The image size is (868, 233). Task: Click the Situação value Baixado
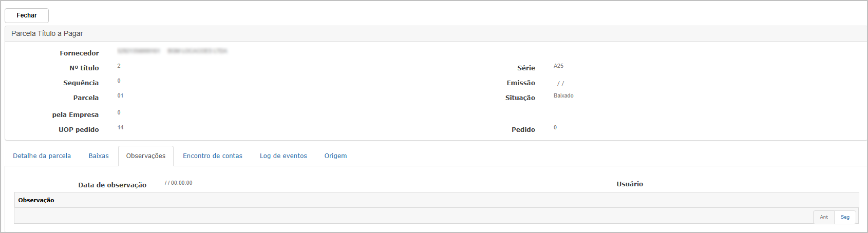(563, 95)
